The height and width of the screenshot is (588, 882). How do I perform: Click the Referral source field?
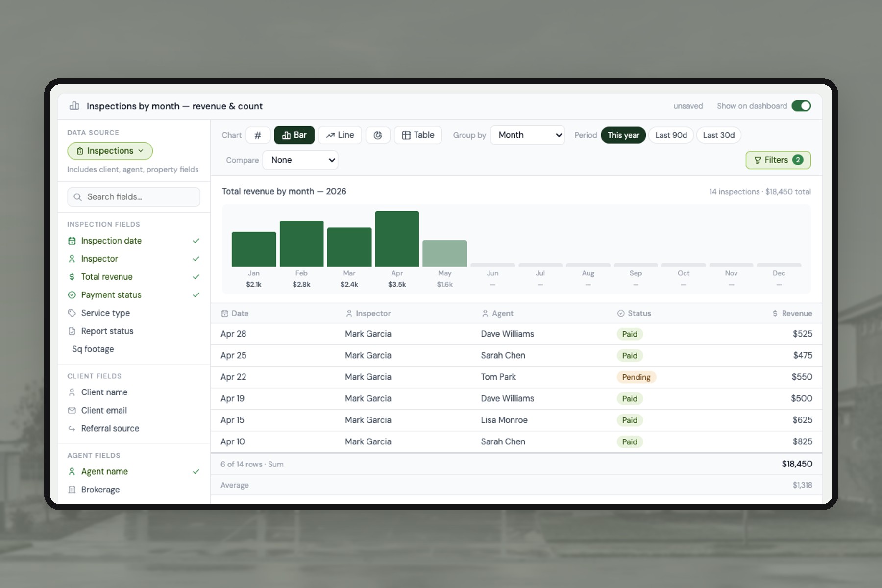point(134,428)
